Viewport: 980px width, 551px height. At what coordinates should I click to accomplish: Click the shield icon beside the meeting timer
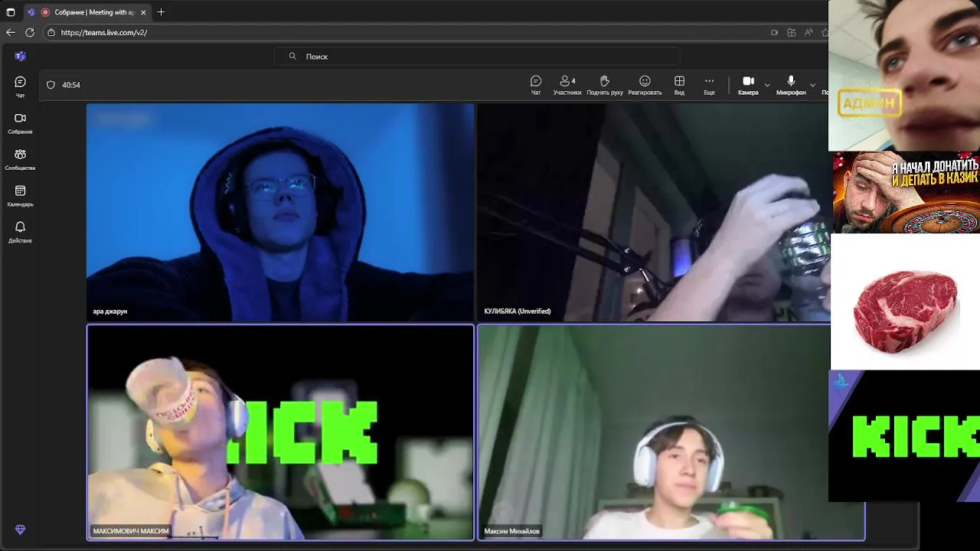51,85
